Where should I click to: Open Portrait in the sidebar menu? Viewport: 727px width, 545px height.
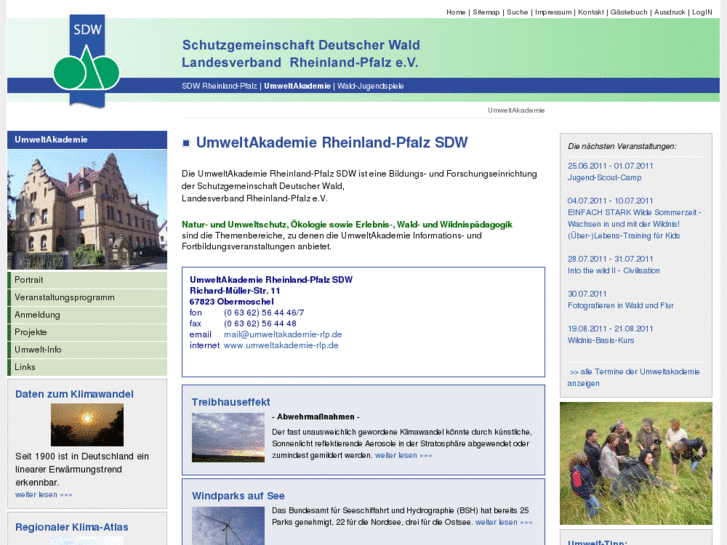(x=87, y=280)
